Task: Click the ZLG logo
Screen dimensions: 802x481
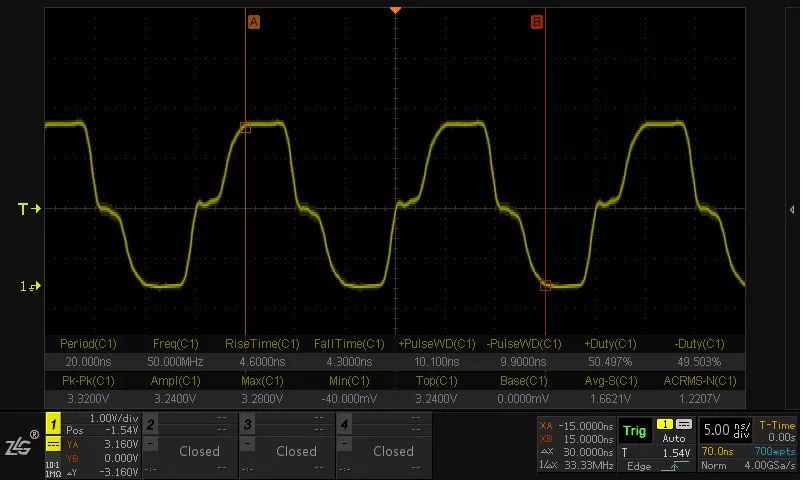Action: [21, 444]
